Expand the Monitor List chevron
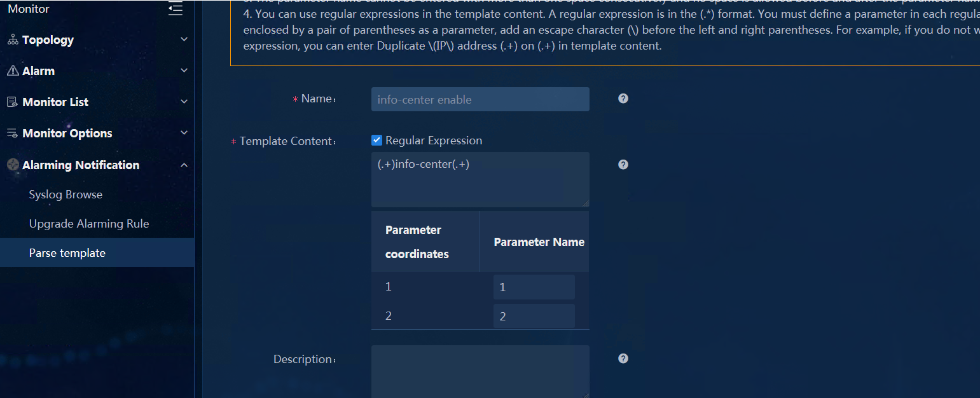Viewport: 980px width, 398px height. point(184,102)
